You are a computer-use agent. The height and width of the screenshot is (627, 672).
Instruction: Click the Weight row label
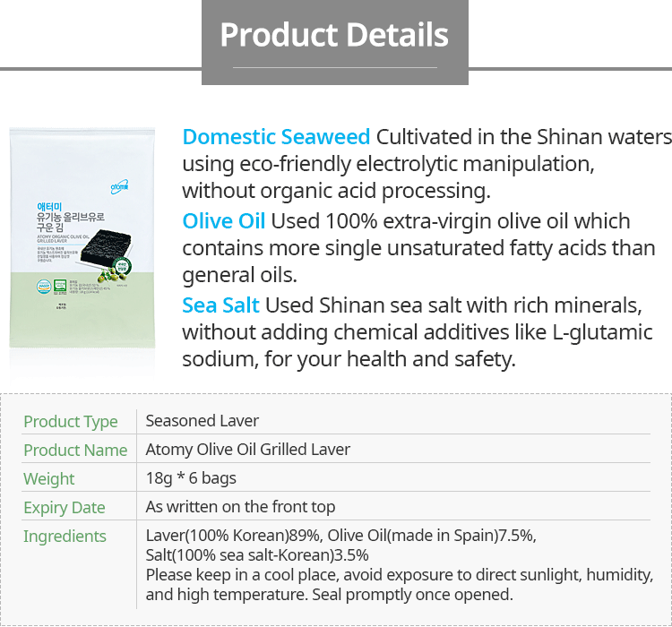49,479
